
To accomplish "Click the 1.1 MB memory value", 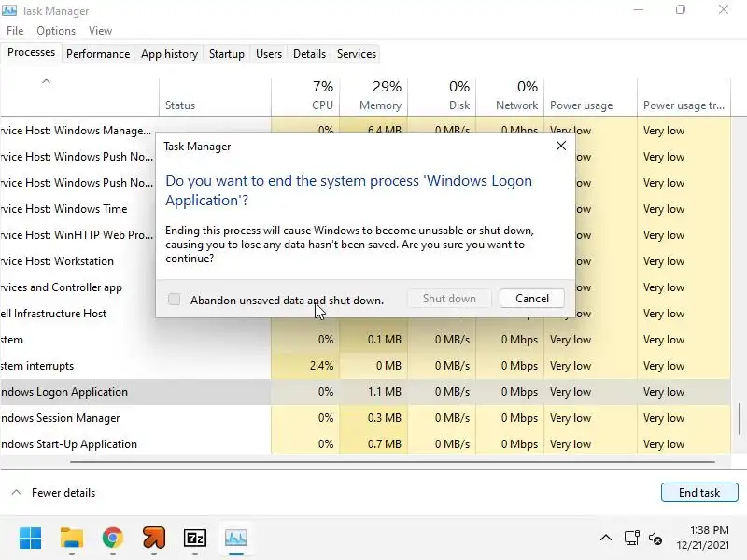I will coord(384,392).
